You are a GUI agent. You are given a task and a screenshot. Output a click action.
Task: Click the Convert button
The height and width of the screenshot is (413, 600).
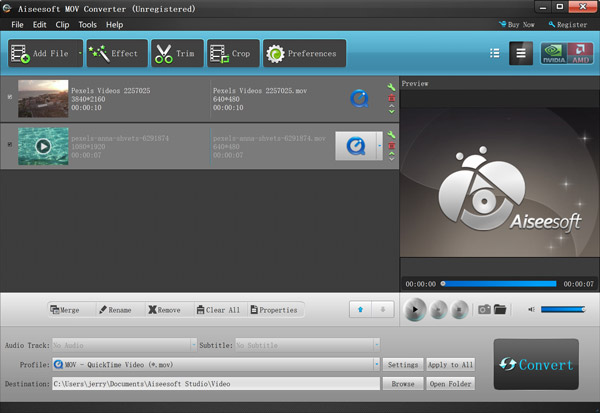(x=536, y=364)
